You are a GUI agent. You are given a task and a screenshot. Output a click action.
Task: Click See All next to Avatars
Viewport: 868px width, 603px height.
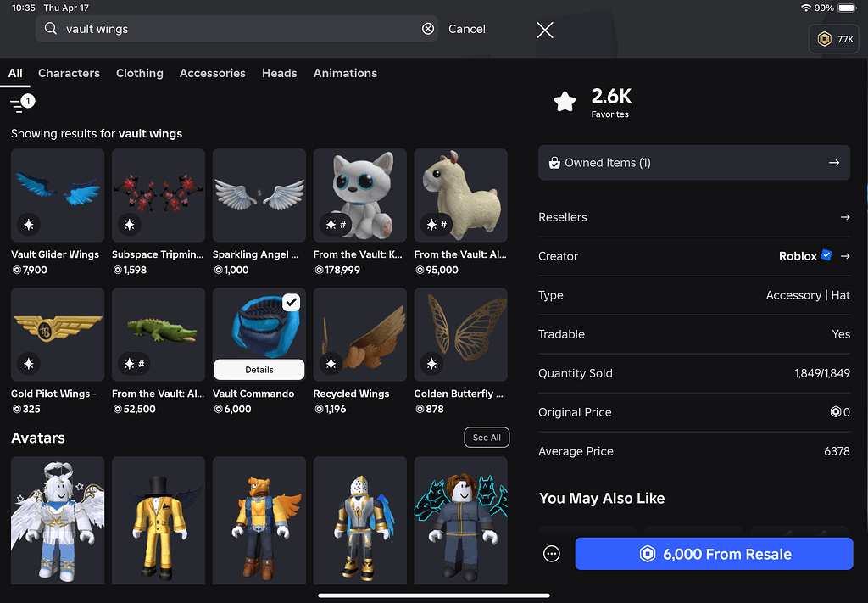coord(487,437)
